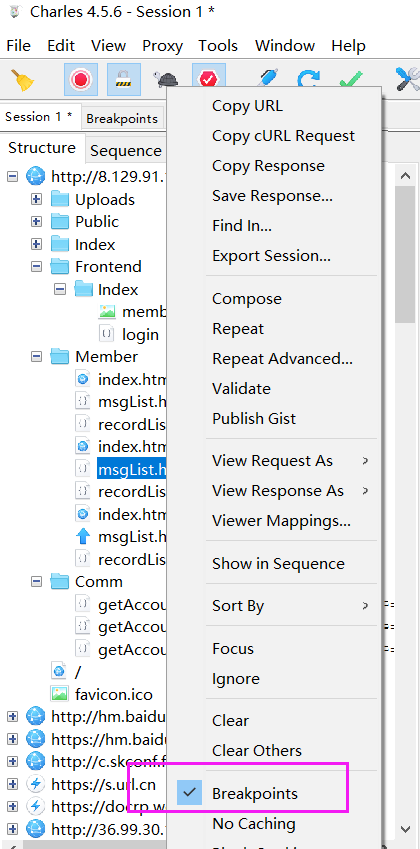
Task: Collapse the Member folder node
Action: 36,356
